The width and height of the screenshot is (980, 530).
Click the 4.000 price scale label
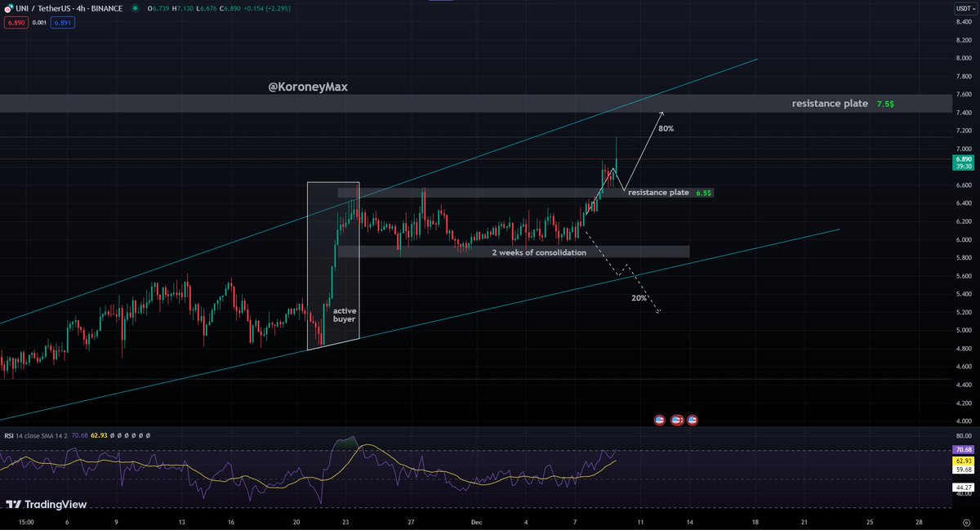[964, 421]
